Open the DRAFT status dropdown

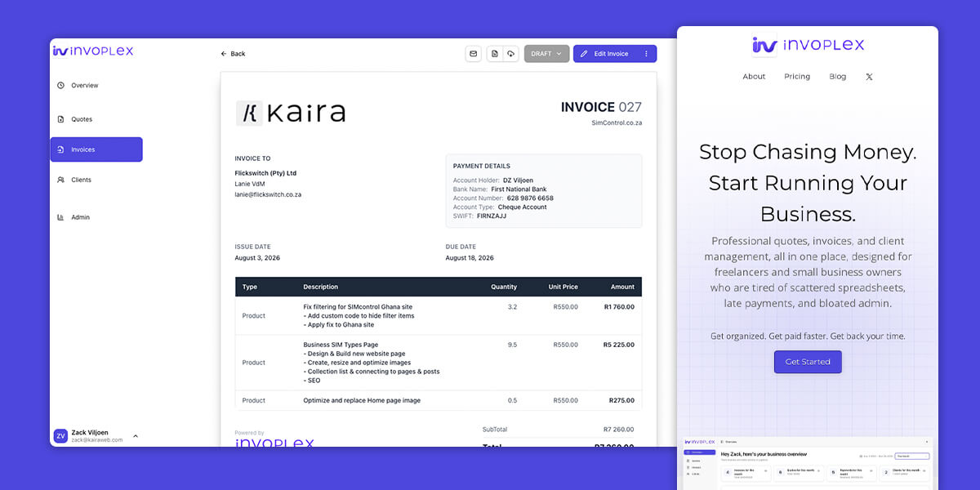(x=546, y=54)
